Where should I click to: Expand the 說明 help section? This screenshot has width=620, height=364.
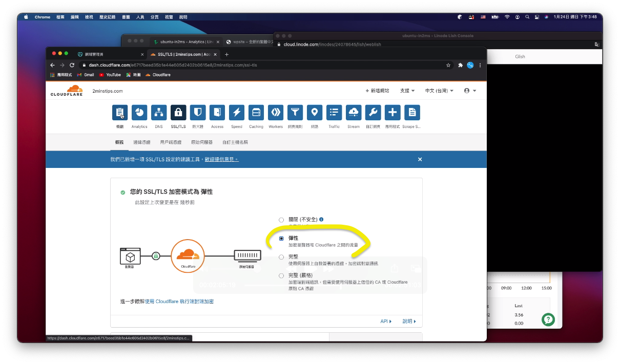click(x=409, y=322)
